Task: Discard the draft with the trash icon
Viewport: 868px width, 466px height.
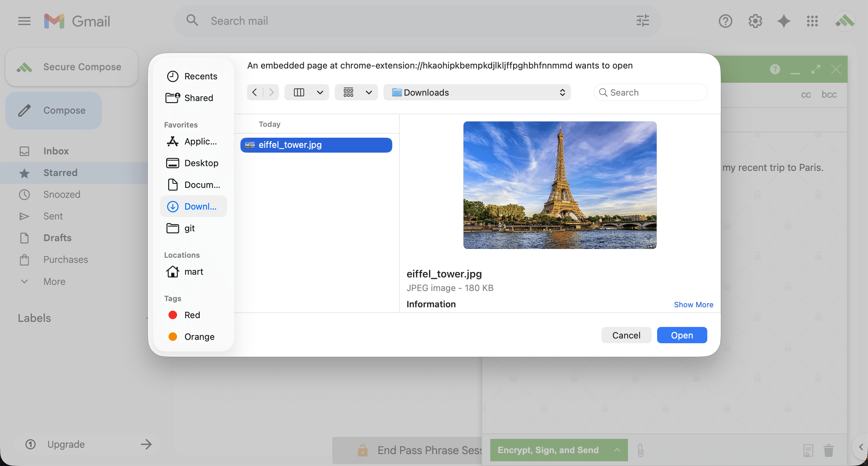Action: 828,450
